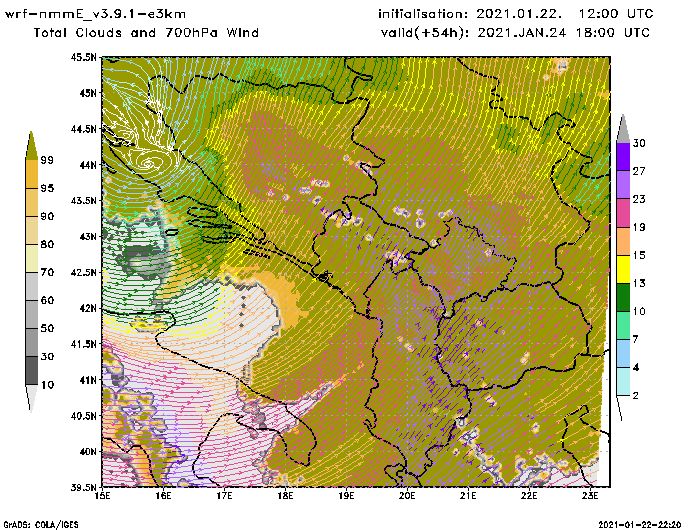
Task: Click the gold swatch between 95 and 99
Action: tap(32, 174)
